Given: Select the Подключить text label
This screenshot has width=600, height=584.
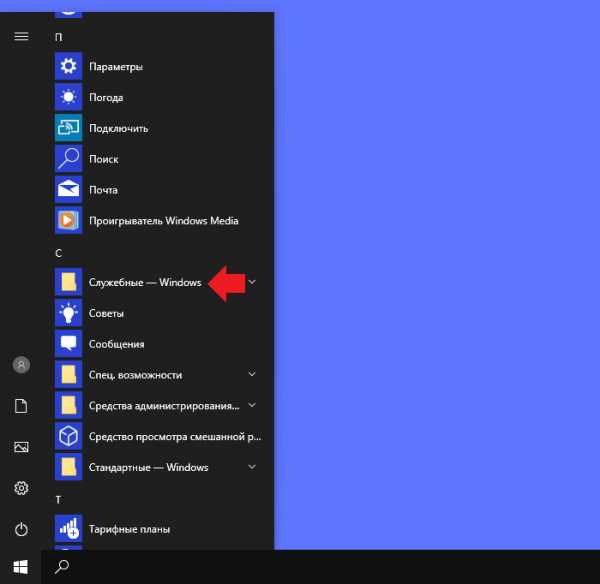Looking at the screenshot, I should 118,128.
